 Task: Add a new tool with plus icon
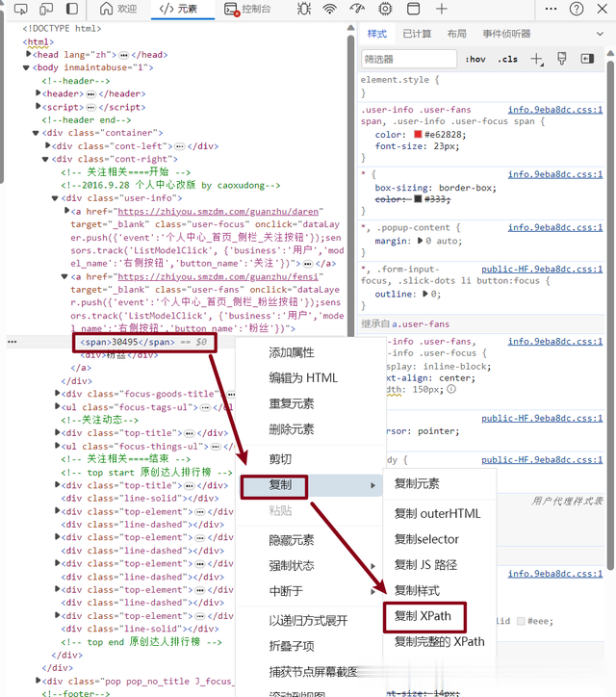(442, 9)
